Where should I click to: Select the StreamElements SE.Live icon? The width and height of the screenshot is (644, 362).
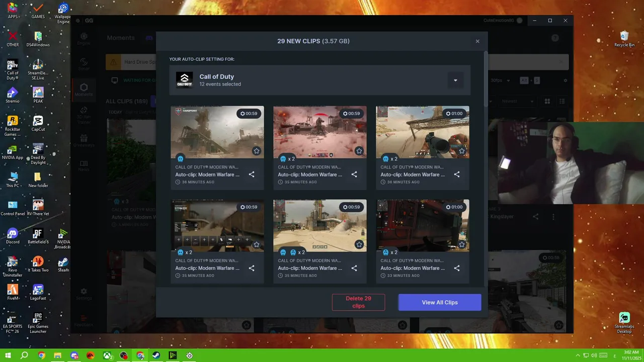point(38,69)
